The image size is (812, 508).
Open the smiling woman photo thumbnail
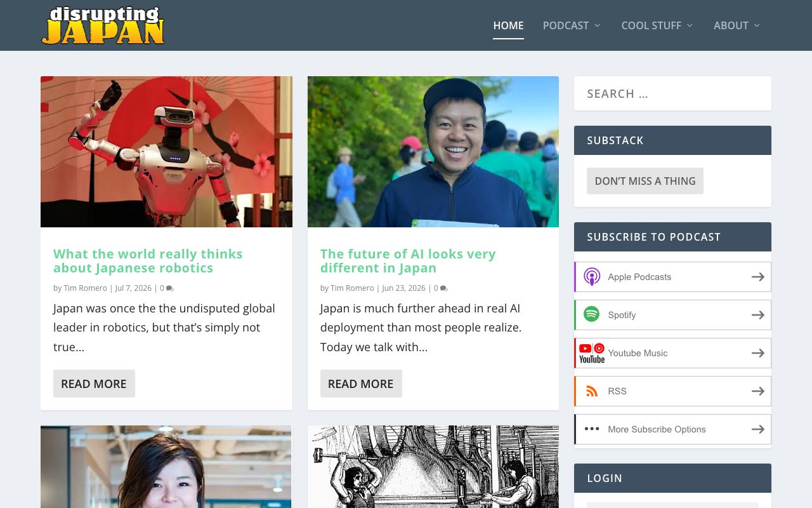(x=166, y=467)
